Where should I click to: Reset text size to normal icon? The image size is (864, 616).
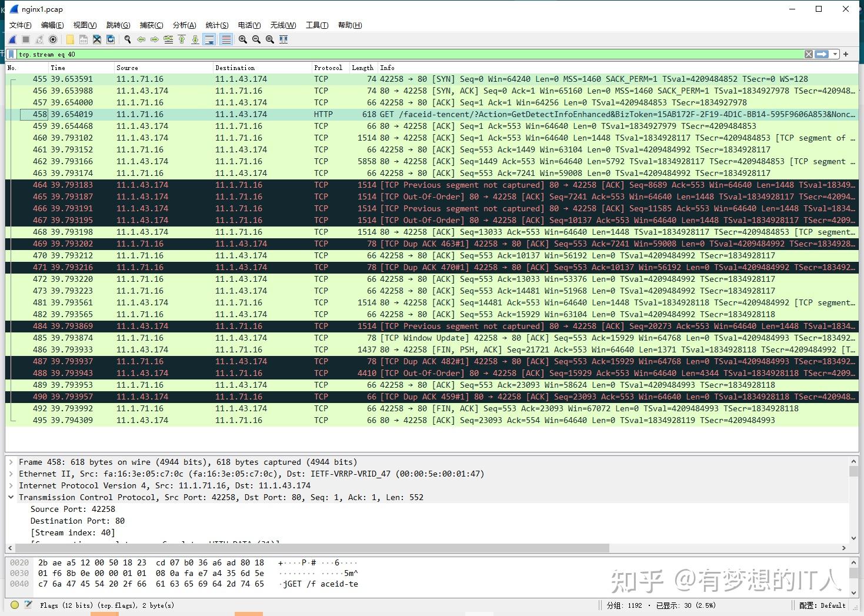[270, 39]
